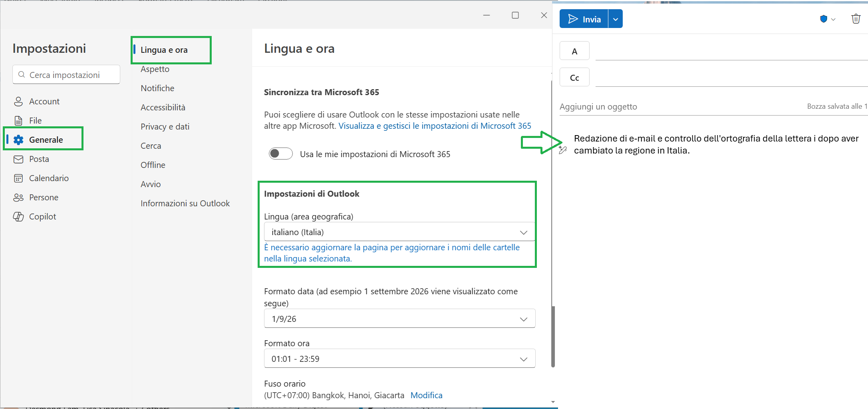Click Modifica link for Fuso orario
The height and width of the screenshot is (409, 868).
click(x=427, y=395)
